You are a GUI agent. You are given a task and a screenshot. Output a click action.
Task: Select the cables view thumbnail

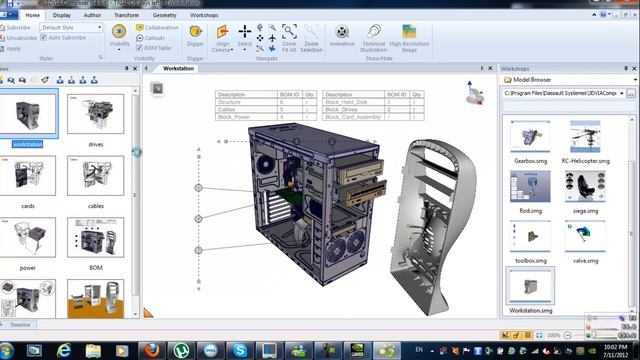click(96, 176)
